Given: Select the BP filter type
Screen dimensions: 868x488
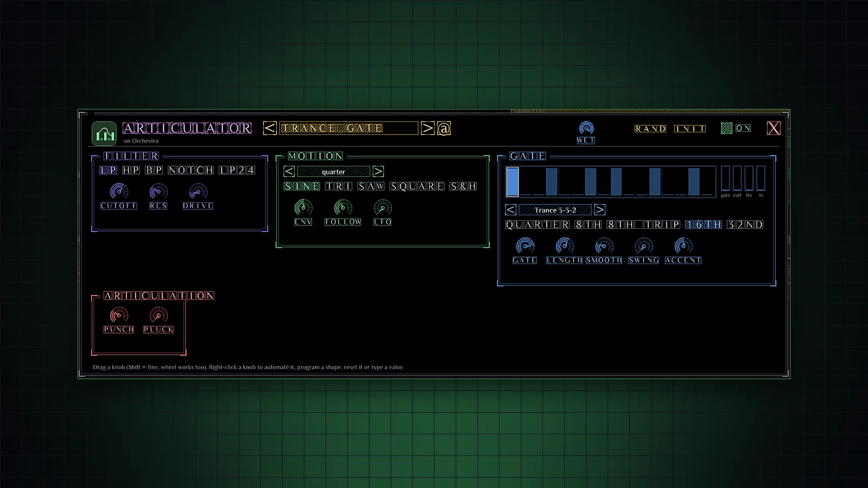Looking at the screenshot, I should (154, 170).
